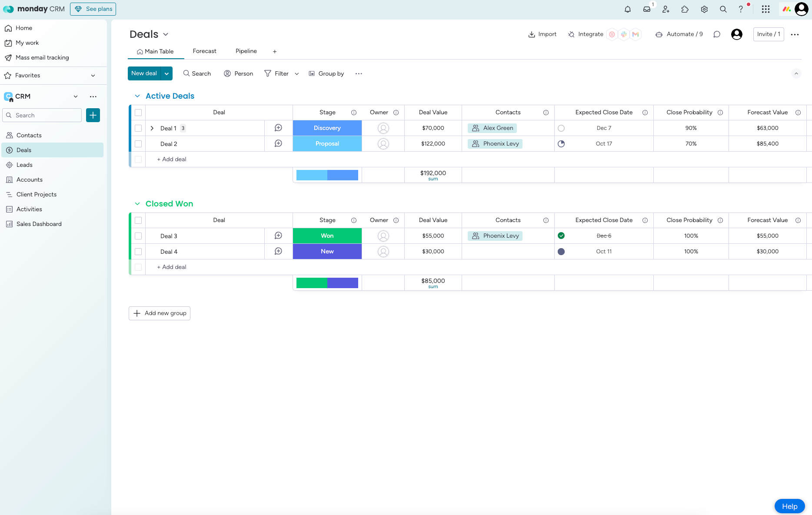Select the checkbox for Deal 3

[138, 236]
